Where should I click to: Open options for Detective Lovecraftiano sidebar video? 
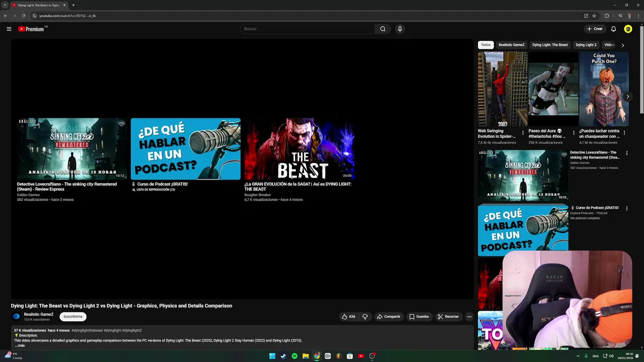click(627, 153)
